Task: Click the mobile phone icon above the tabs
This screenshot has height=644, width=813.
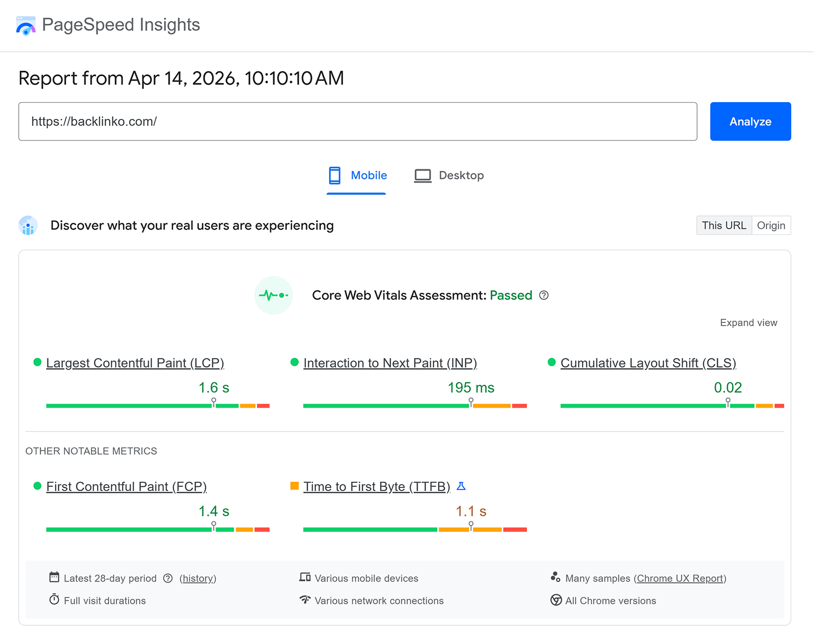Action: tap(335, 175)
